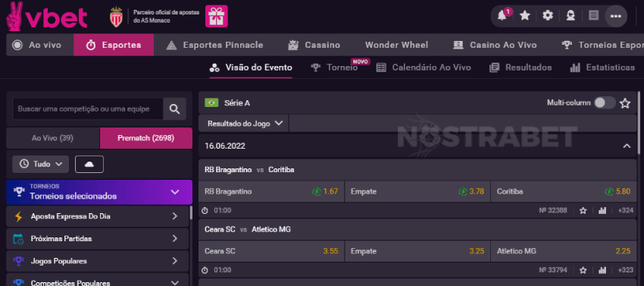Select Visão do Evento sub-tab

click(x=251, y=68)
